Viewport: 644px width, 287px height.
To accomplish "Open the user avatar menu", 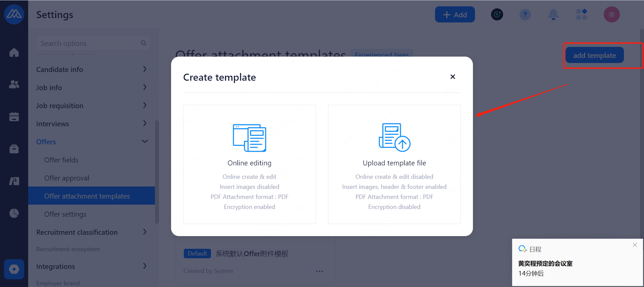I will pyautogui.click(x=612, y=14).
